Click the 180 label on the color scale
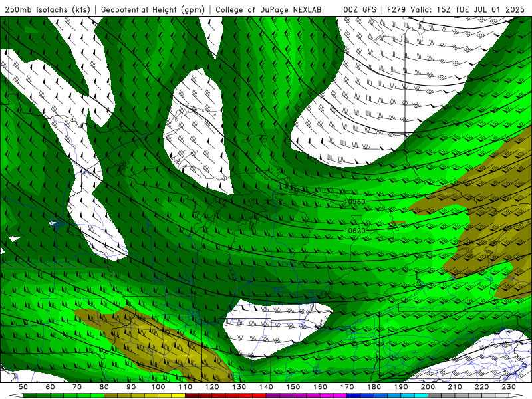Screen dimensions: 532x399 (374, 387)
